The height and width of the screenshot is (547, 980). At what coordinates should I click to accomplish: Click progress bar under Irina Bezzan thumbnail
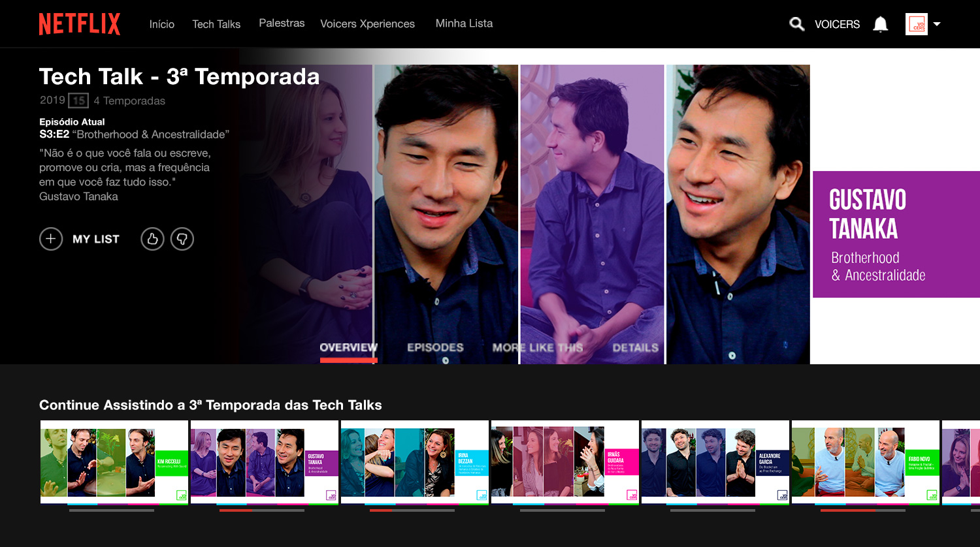412,510
